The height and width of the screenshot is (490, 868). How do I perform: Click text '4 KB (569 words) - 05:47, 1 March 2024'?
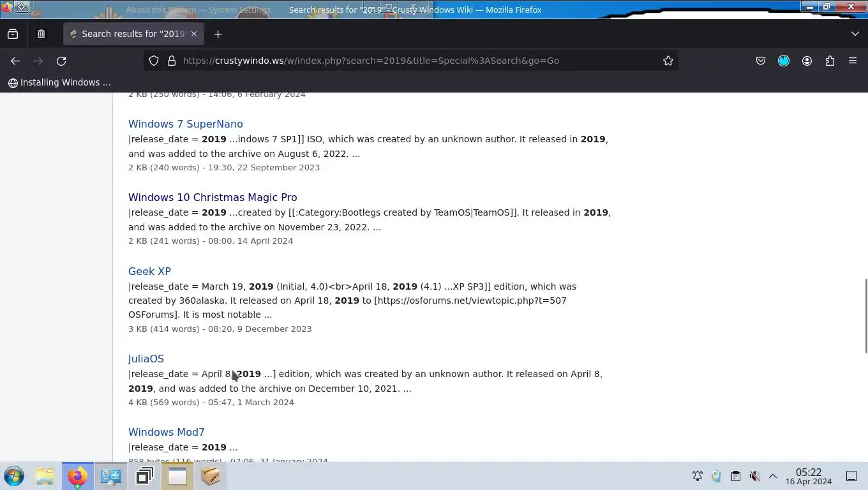pyautogui.click(x=211, y=402)
